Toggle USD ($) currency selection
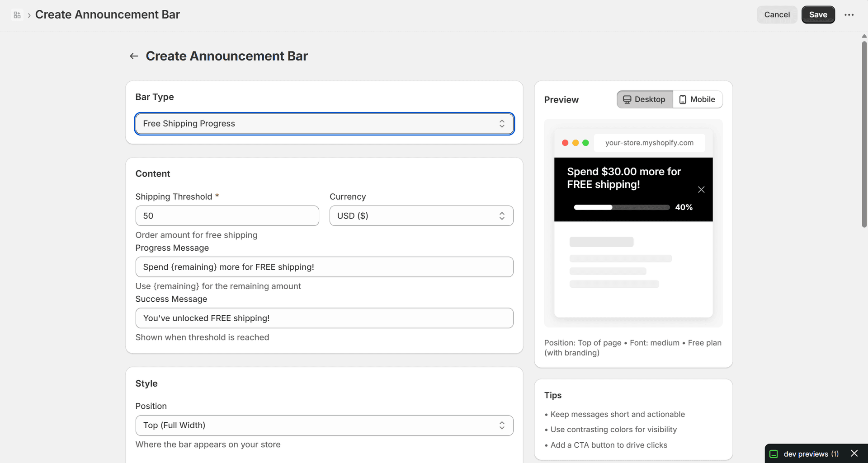Image resolution: width=868 pixels, height=463 pixels. coord(421,215)
